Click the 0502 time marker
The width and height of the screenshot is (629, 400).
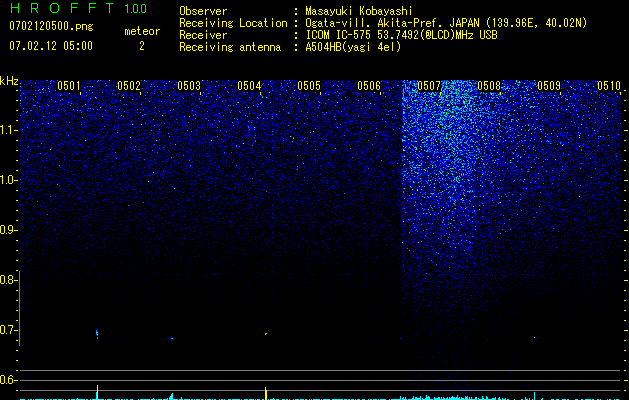point(129,86)
